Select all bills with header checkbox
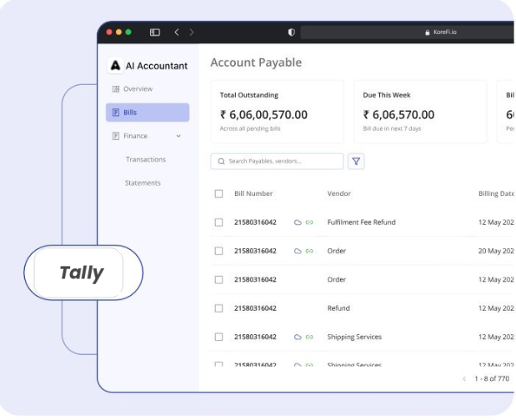516x420 pixels. pos(218,193)
